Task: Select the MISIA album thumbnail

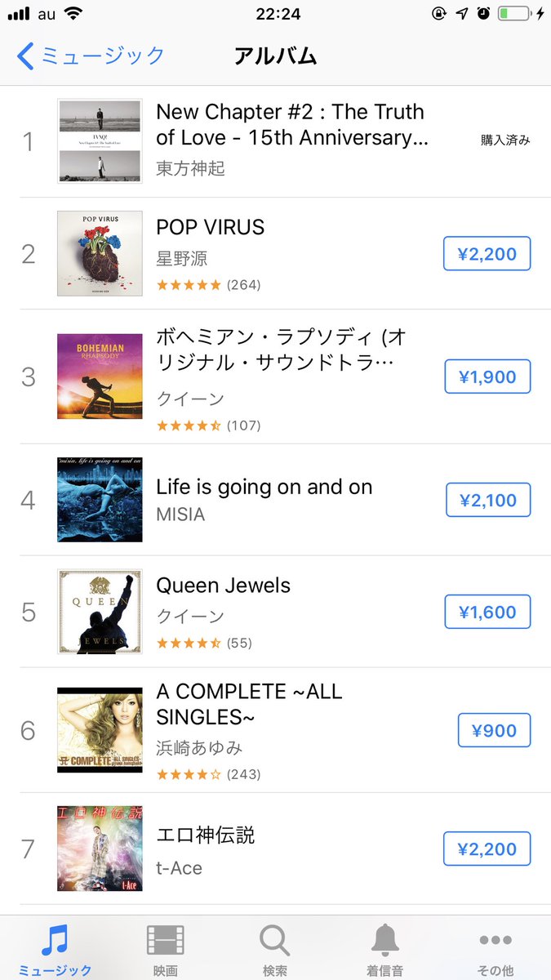Action: pos(100,500)
